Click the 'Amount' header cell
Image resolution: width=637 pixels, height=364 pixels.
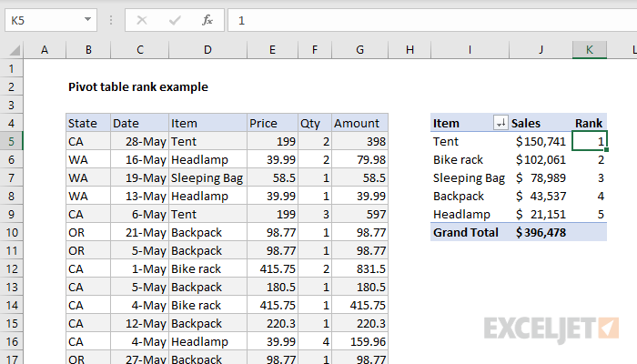tap(360, 123)
